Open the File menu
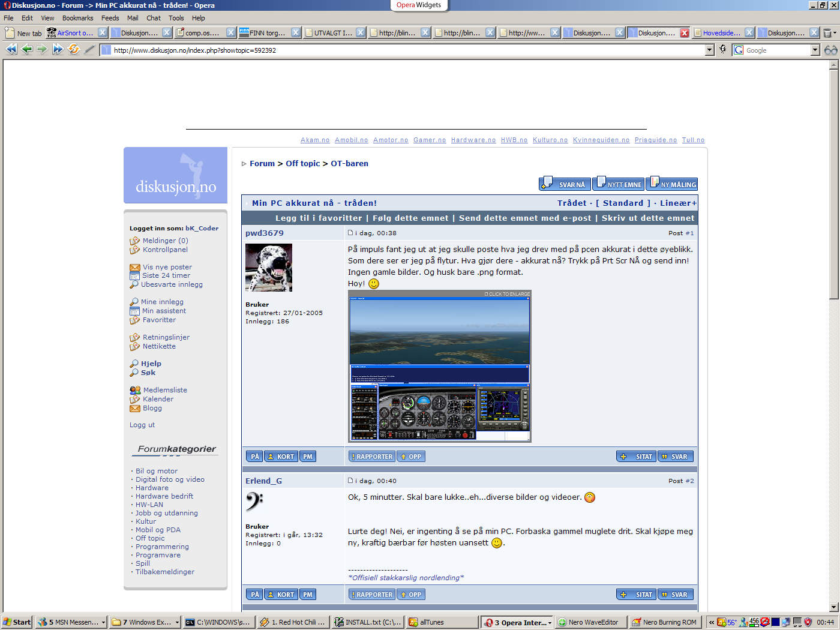 click(9, 18)
